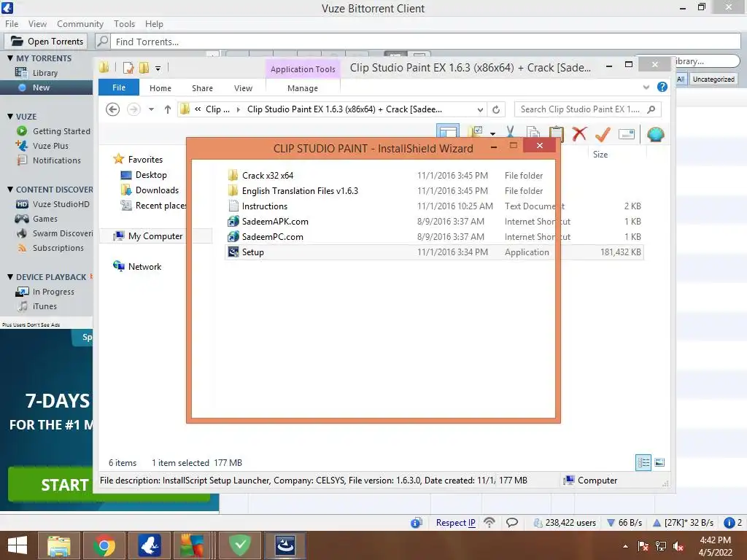
Task: Click the red X Delete icon
Action: coord(579,134)
